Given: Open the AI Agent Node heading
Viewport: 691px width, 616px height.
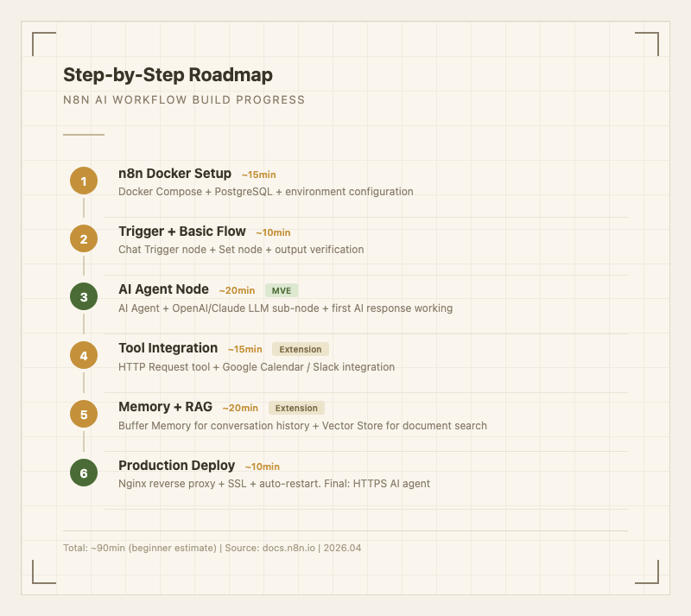Looking at the screenshot, I should tap(163, 289).
